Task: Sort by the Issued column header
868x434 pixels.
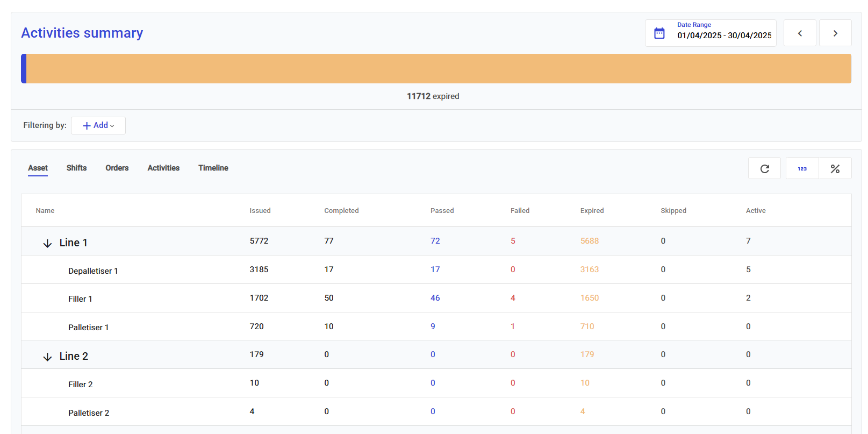Action: (x=260, y=211)
